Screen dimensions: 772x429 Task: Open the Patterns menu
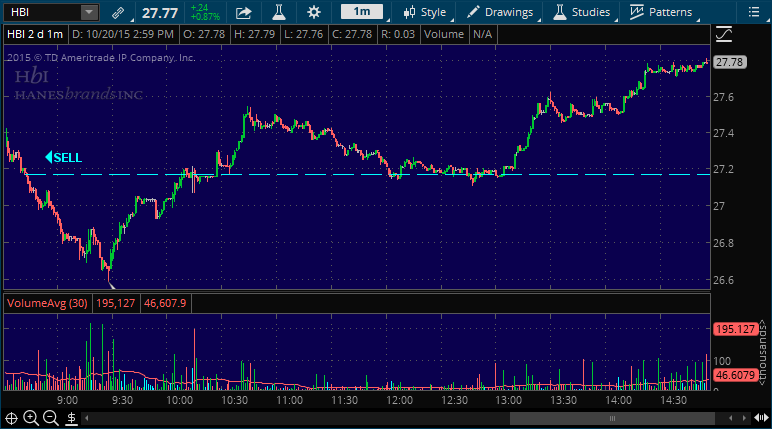pyautogui.click(x=661, y=12)
